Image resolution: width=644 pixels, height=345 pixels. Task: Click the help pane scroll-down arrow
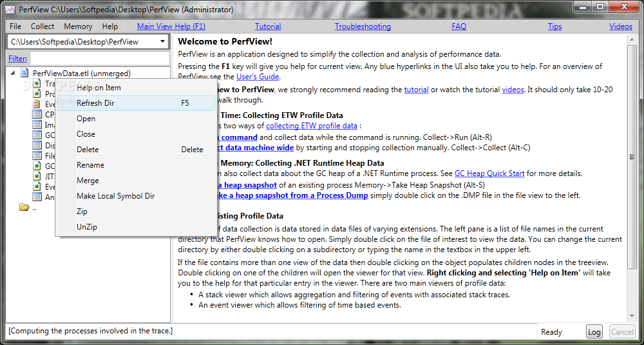click(x=632, y=316)
